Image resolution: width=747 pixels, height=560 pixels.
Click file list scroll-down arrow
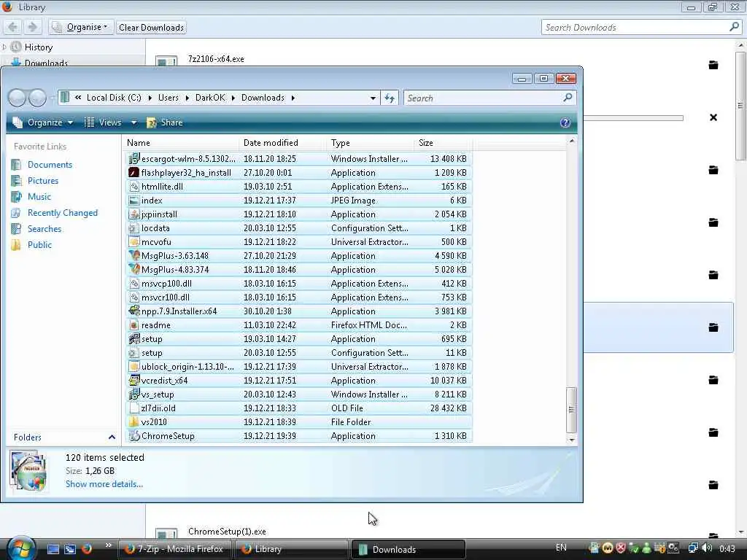[572, 440]
